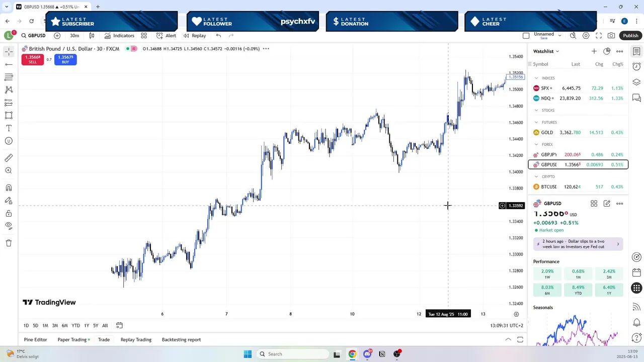Screen dimensions: 644x362
Task: Open the candlestick chart style selector
Action: coord(92,36)
